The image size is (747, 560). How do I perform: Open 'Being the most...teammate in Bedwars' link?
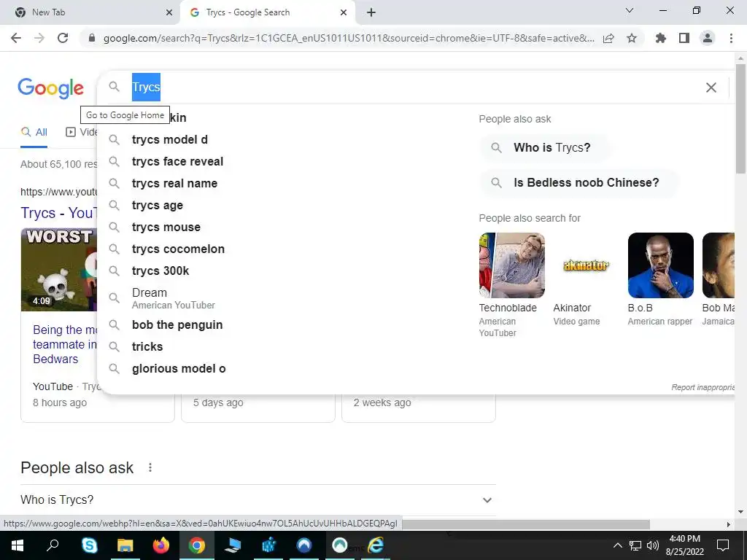65,344
